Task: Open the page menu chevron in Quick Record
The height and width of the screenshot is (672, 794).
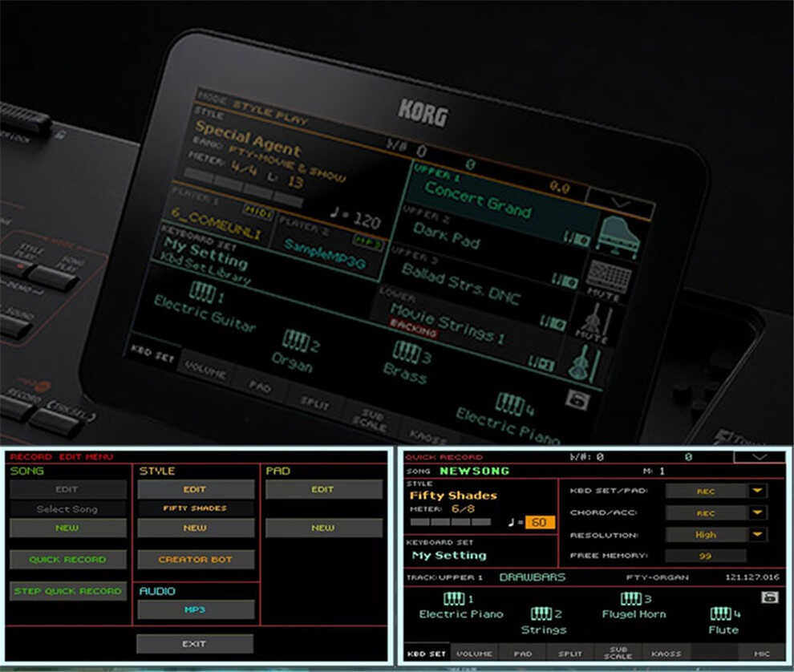Action: tap(759, 457)
